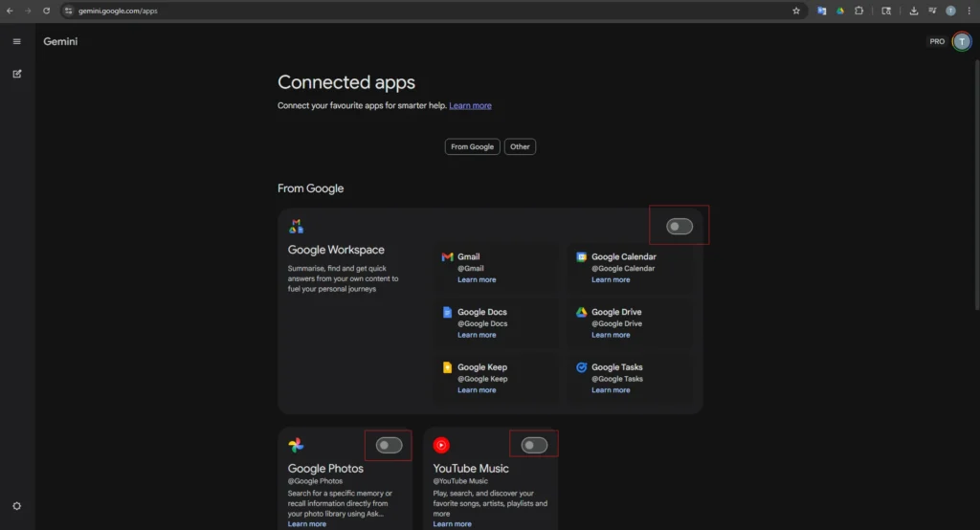980x530 pixels.
Task: Open Google Drive Learn more link
Action: click(611, 335)
